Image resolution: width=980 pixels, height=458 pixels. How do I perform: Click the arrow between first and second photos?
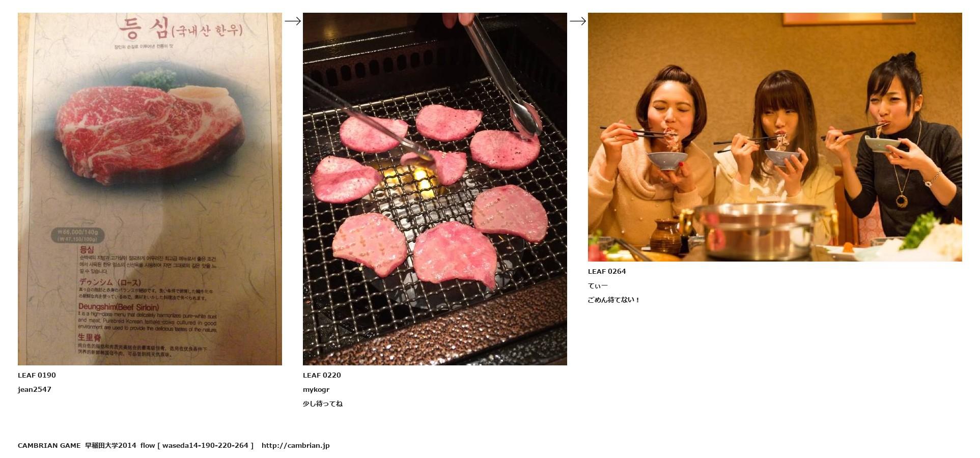tap(292, 21)
